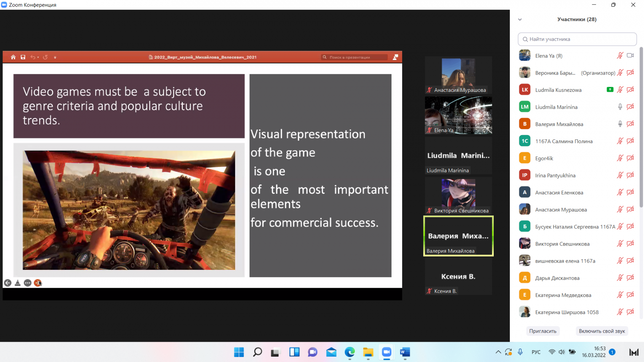Image resolution: width=644 pixels, height=362 pixels.
Task: Click camera-off icon for Дарья Дискантова
Action: coord(630,278)
